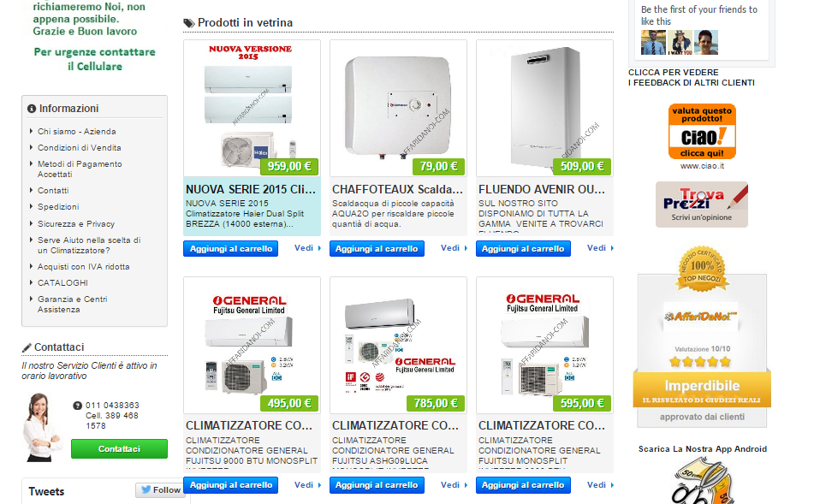Click the Android app scissors icon
The height and width of the screenshot is (504, 814).
(702, 481)
